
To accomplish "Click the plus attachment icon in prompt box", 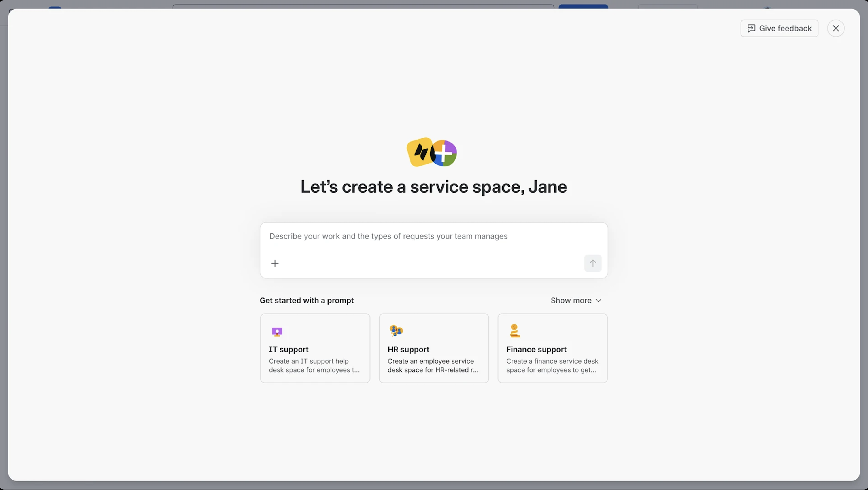I will [275, 263].
